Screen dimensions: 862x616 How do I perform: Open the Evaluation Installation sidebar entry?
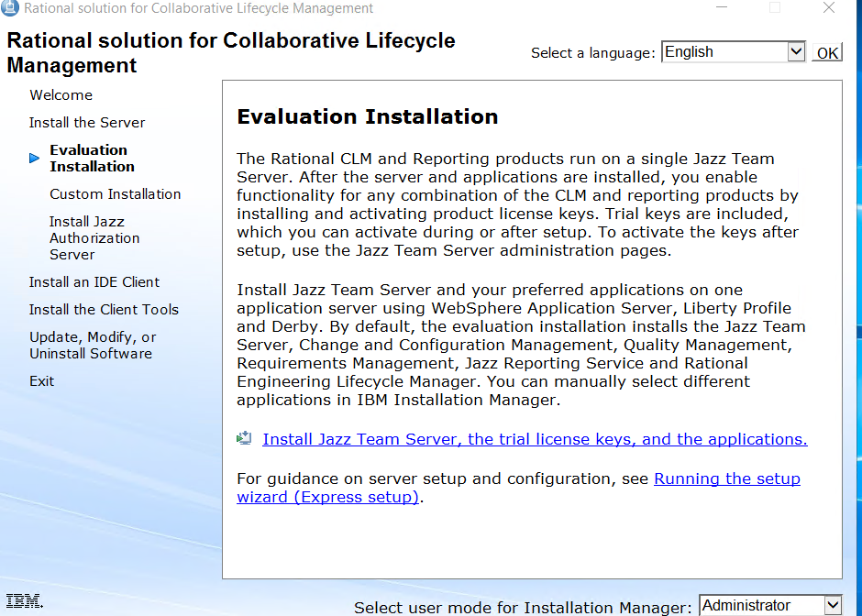click(x=92, y=159)
